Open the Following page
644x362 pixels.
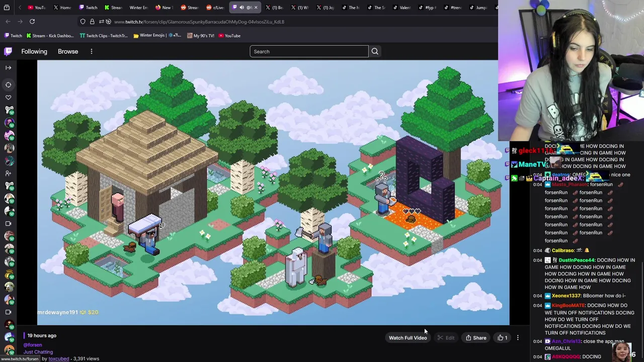click(34, 51)
